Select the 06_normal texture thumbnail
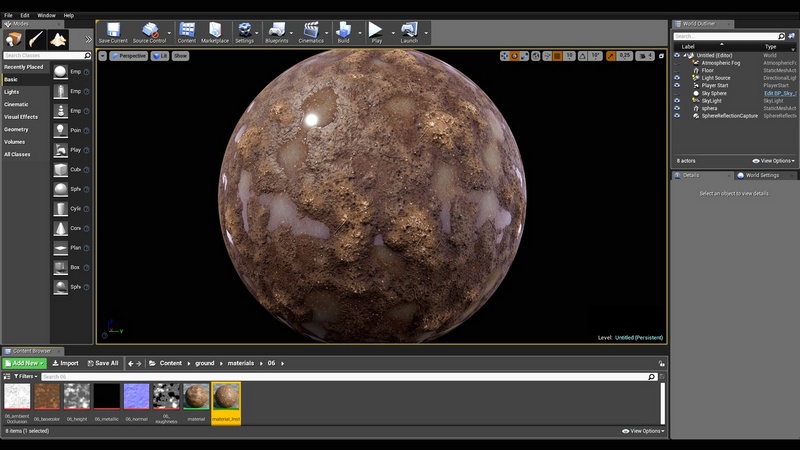The height and width of the screenshot is (450, 800). point(136,398)
